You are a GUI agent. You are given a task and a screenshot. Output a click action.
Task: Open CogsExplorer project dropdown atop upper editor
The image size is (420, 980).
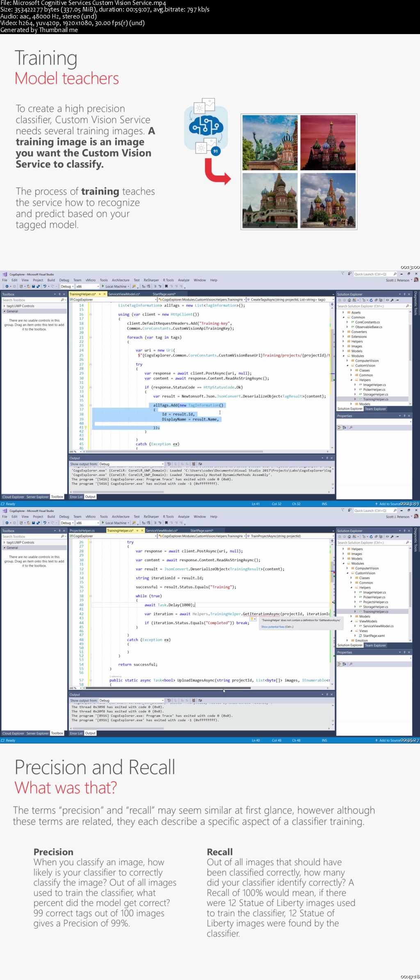coord(113,300)
